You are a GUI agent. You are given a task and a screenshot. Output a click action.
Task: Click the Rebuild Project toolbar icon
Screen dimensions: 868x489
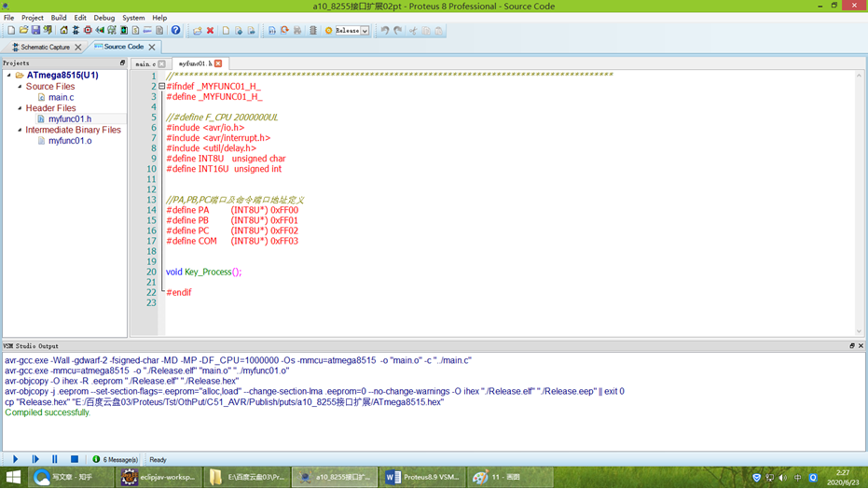tap(284, 31)
